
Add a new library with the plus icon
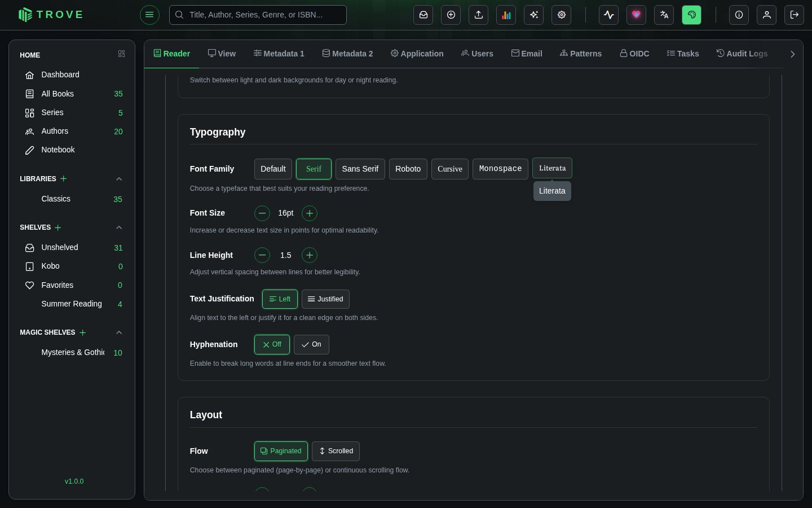[64, 178]
